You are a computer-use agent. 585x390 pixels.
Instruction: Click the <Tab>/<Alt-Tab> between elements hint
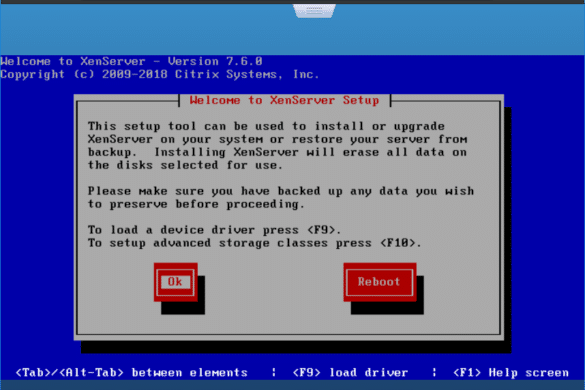coord(131,372)
